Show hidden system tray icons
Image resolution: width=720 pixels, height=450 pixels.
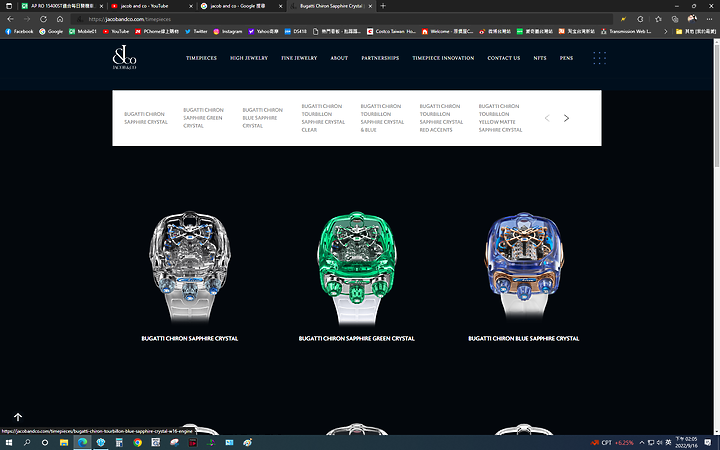pos(641,443)
